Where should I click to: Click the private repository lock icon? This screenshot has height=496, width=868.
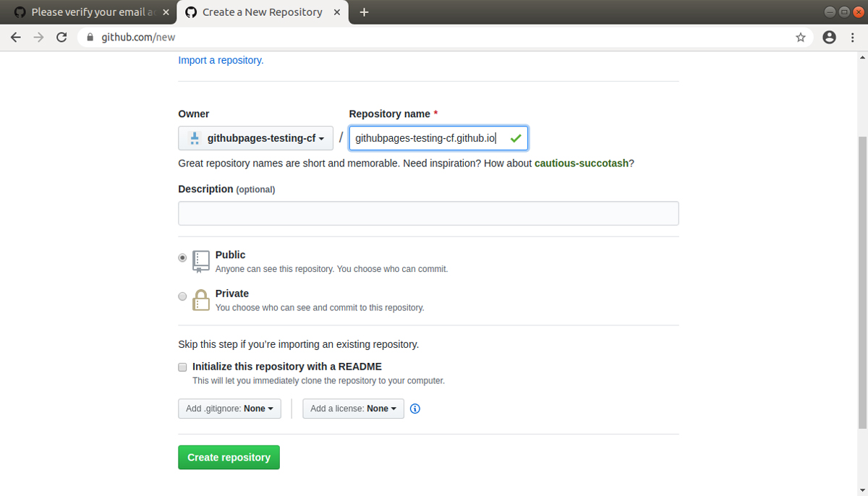tap(200, 299)
